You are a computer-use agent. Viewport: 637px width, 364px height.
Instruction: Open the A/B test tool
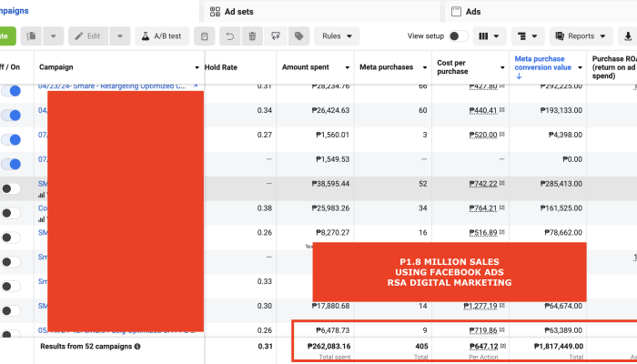pos(163,36)
